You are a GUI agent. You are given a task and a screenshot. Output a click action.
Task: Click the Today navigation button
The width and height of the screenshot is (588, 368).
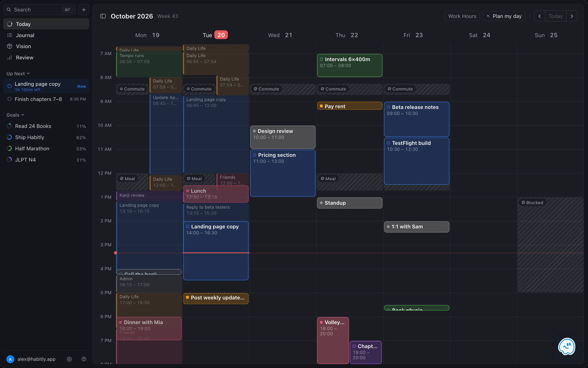coord(556,16)
